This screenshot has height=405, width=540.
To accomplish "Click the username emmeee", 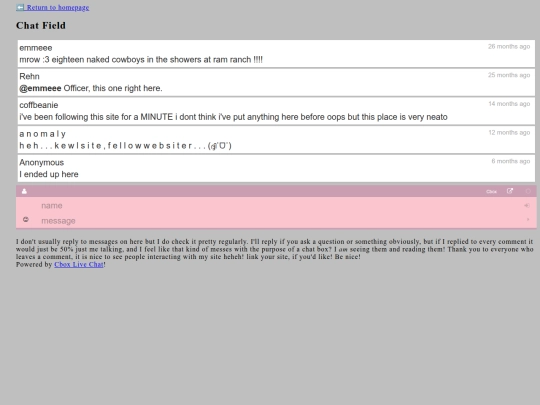I will point(36,48).
